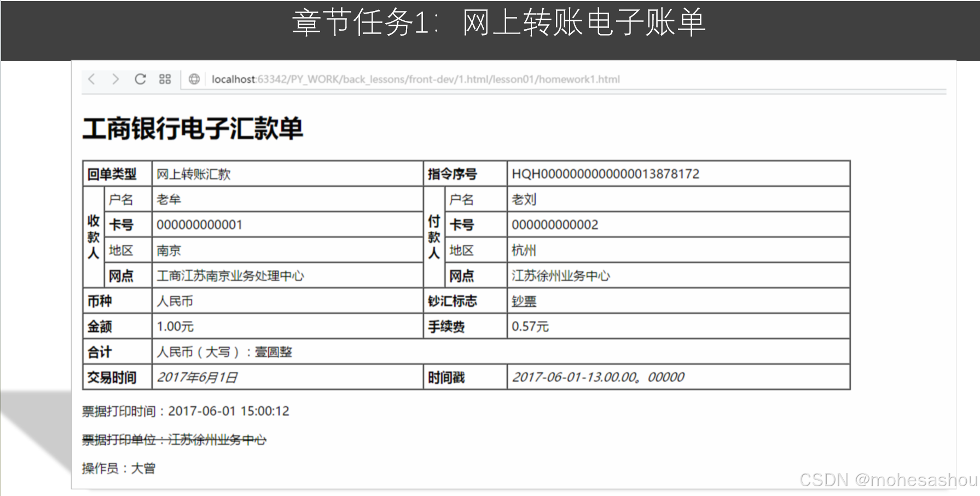Click the payer 户名 label cell
The width and height of the screenshot is (980, 496).
coord(476,199)
